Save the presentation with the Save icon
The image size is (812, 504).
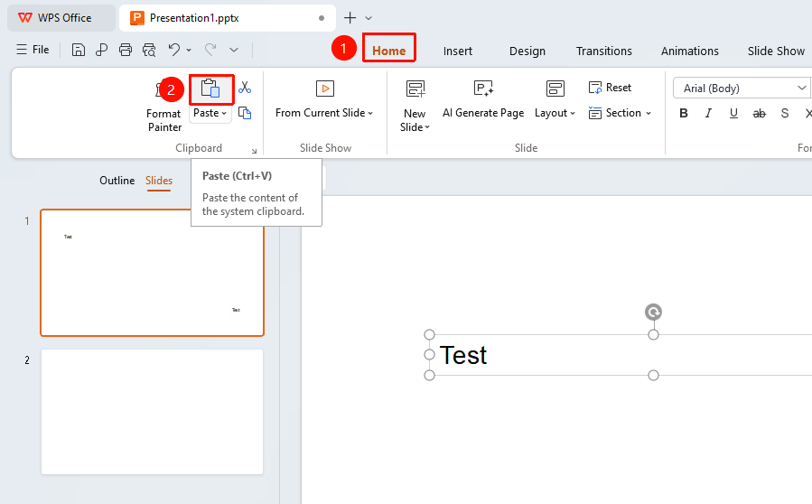(79, 50)
